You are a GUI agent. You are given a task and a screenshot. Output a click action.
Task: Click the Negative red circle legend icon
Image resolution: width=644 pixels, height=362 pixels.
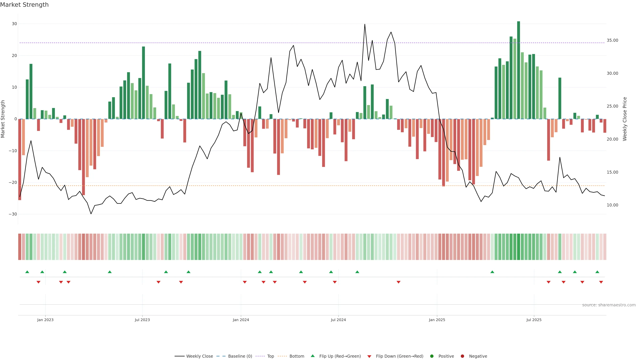(x=462, y=356)
